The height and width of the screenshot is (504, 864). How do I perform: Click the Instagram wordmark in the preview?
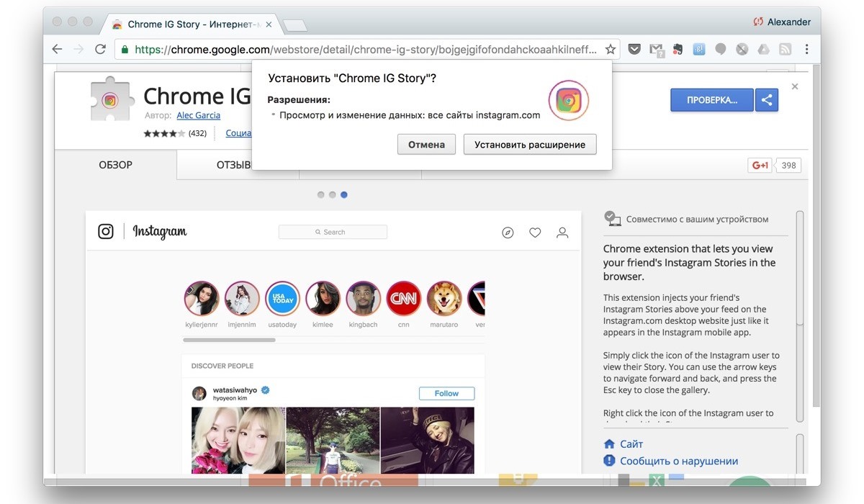click(160, 232)
